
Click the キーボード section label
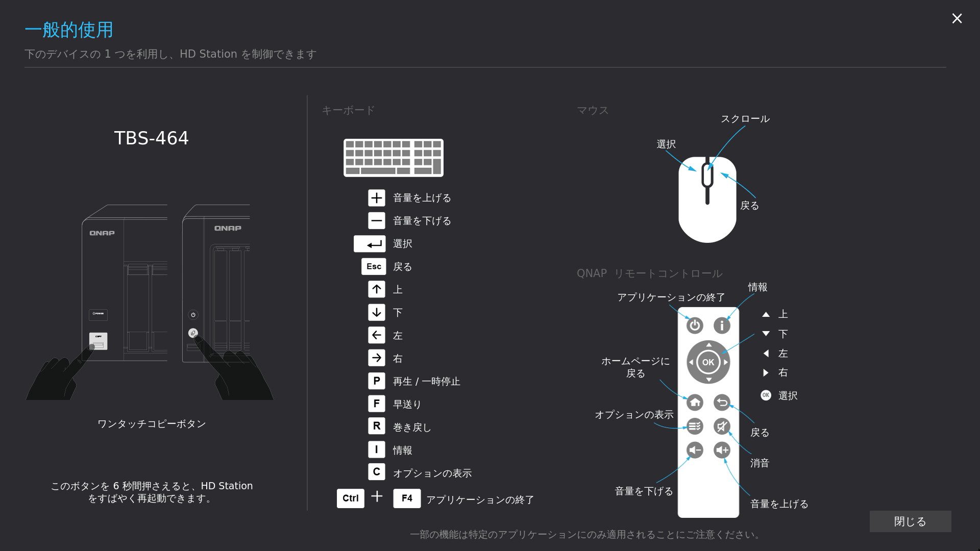point(348,110)
